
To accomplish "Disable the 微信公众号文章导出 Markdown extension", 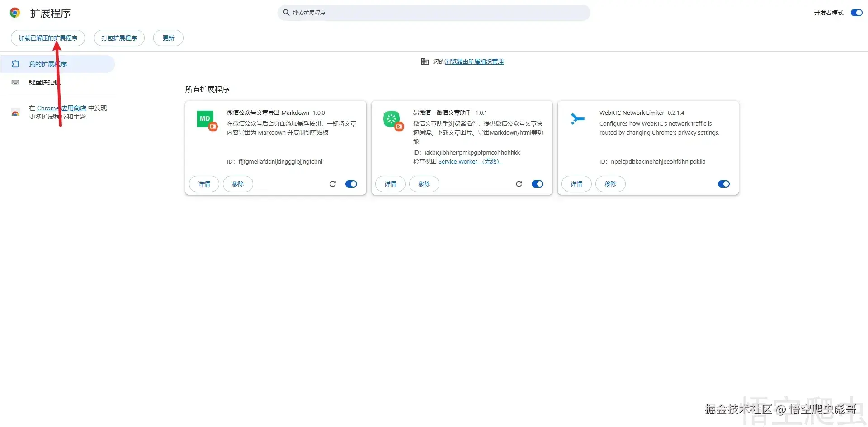I will click(351, 184).
